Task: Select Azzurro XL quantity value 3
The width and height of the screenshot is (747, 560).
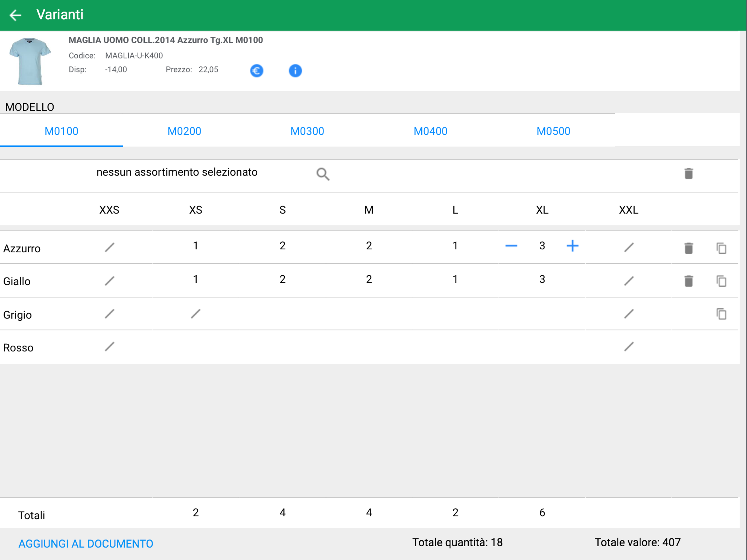Action: tap(542, 246)
